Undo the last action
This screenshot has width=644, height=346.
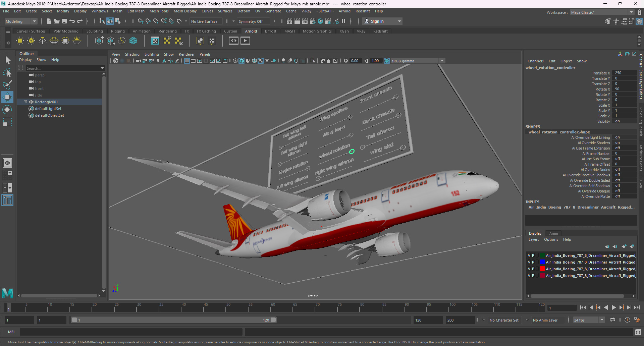[72, 21]
